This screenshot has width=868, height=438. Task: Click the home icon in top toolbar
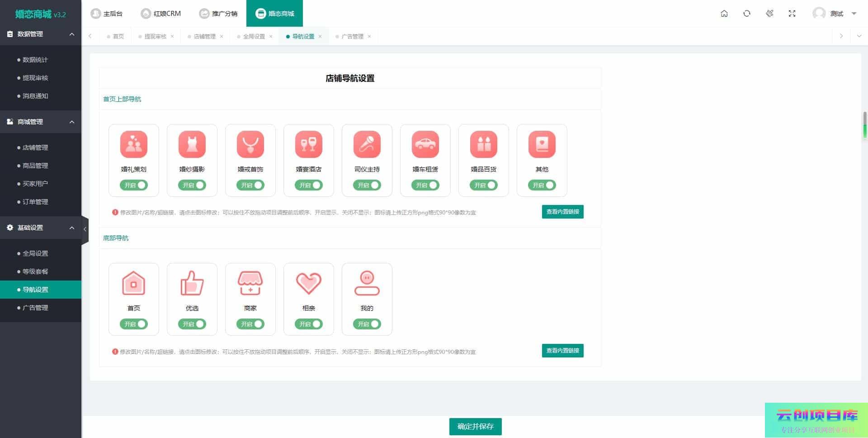pos(724,14)
